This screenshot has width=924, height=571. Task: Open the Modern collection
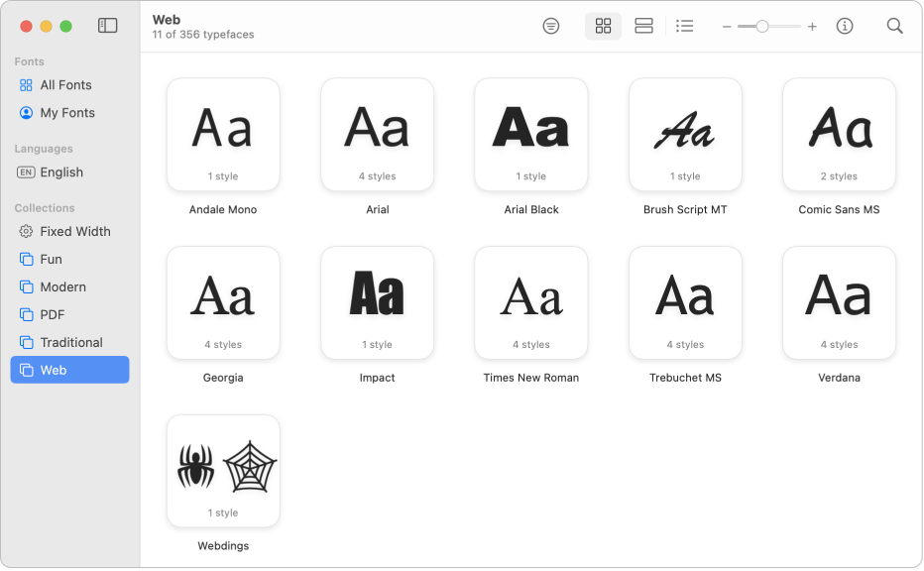pyautogui.click(x=69, y=286)
